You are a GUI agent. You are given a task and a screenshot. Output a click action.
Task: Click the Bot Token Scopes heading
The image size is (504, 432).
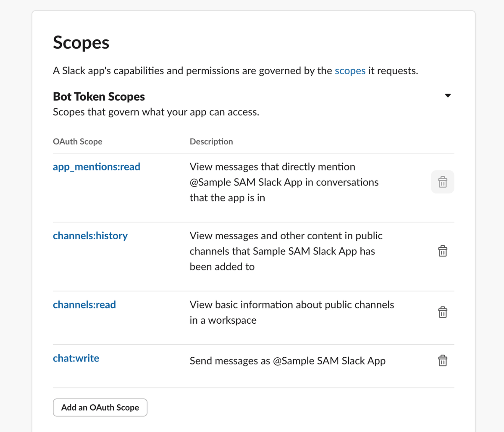click(99, 97)
